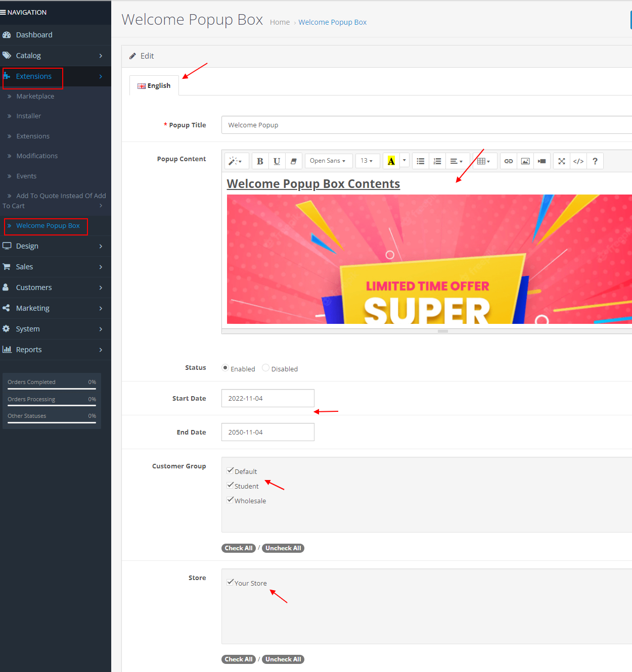Insert an unordered bullet list
This screenshot has width=632, height=672.
click(420, 161)
